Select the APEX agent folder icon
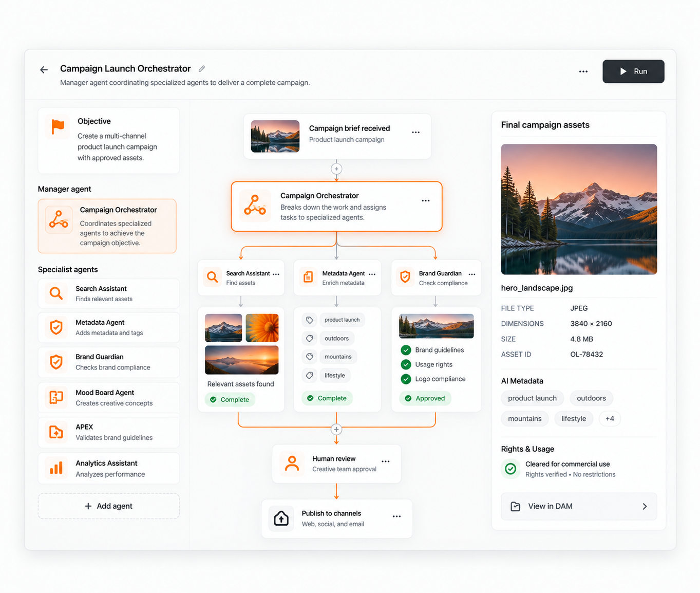This screenshot has height=593, width=700. tap(56, 432)
